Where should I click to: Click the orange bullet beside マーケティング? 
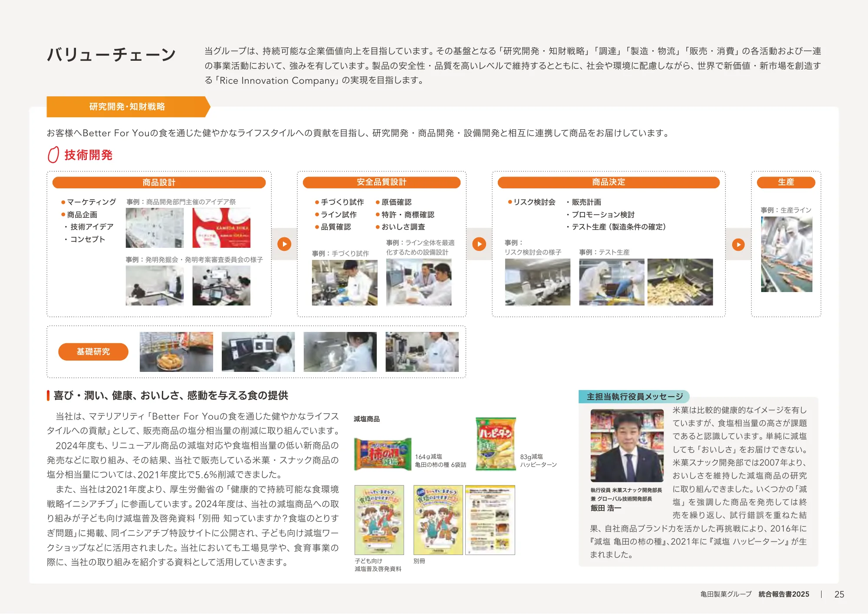[x=63, y=201]
